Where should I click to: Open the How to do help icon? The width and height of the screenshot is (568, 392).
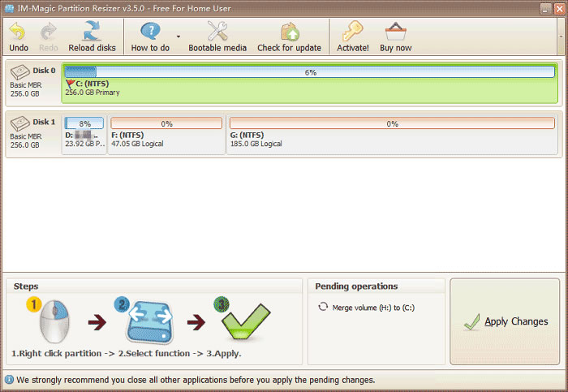tap(150, 31)
